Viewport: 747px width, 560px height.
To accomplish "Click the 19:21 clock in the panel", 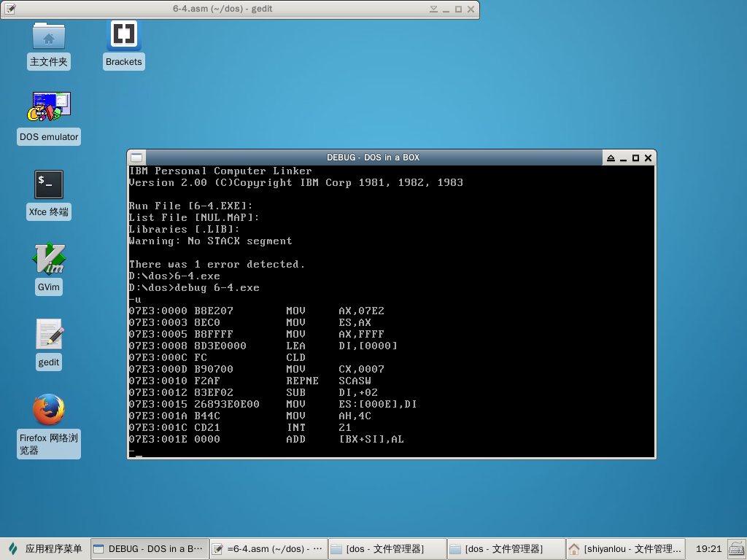I will click(x=708, y=548).
